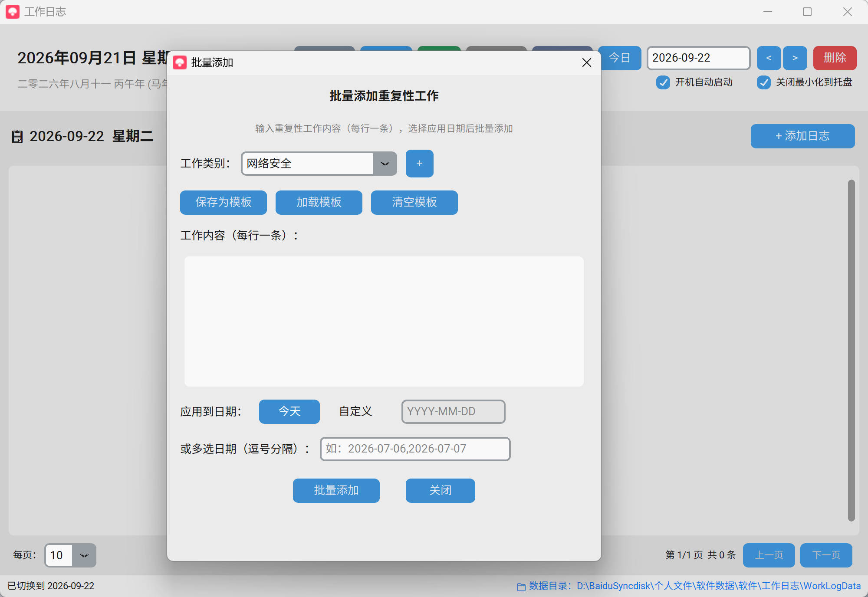Viewport: 868px width, 597px height.
Task: Click the folder icon beside 数据目录
Action: click(x=521, y=587)
